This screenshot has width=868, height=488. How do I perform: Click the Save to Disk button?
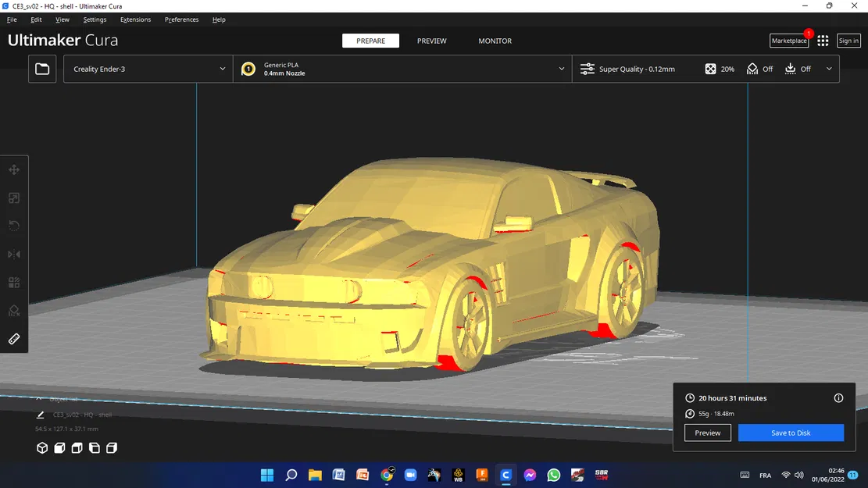(791, 433)
